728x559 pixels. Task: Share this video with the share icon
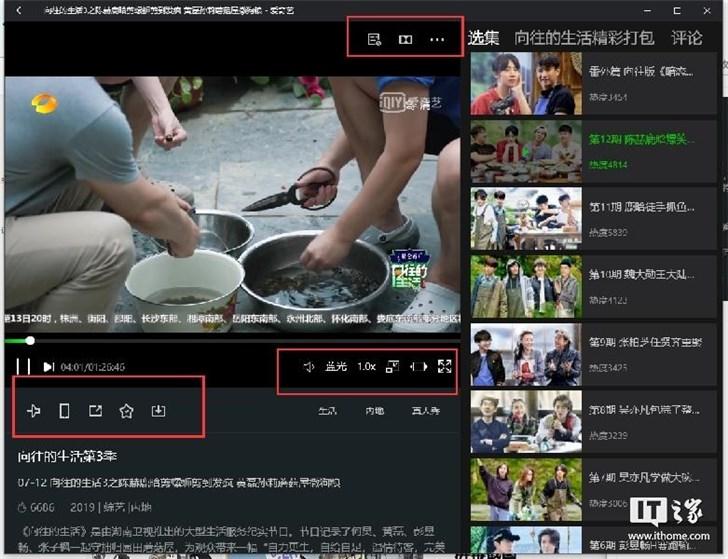(96, 410)
